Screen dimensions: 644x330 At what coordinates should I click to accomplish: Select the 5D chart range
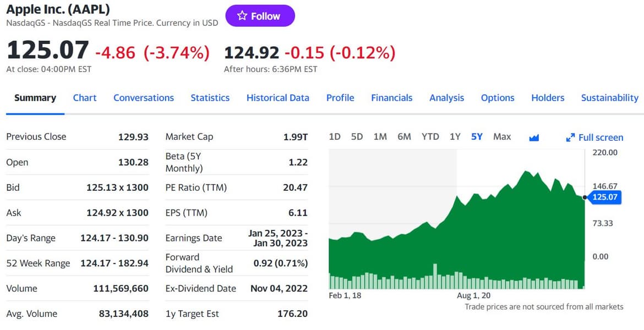click(x=357, y=136)
